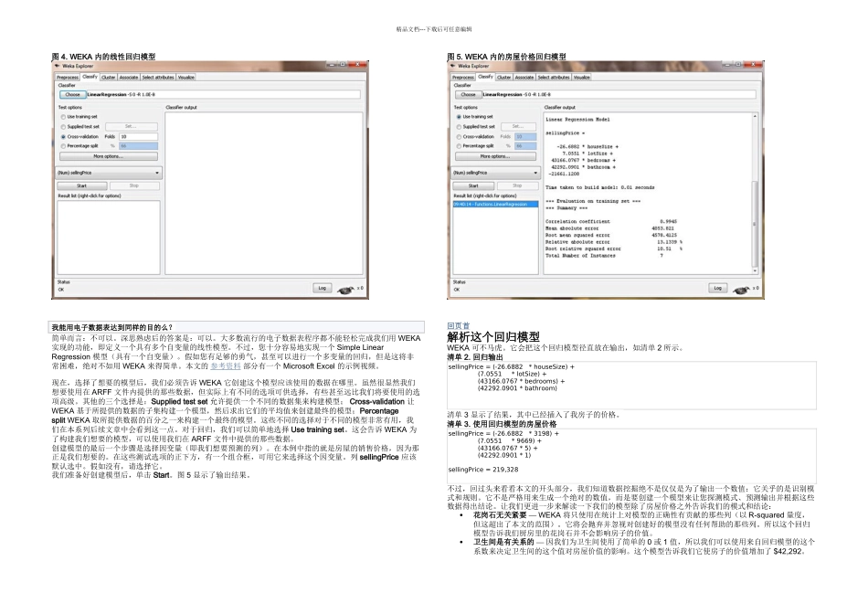Open Associate tab in Figure 5 window
The width and height of the screenshot is (868, 614).
point(524,78)
